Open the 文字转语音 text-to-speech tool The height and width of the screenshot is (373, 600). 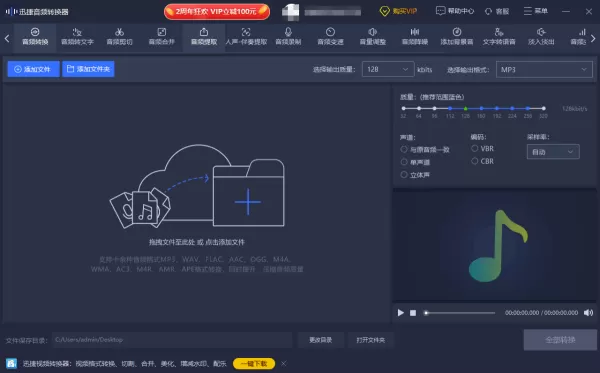pyautogui.click(x=499, y=37)
